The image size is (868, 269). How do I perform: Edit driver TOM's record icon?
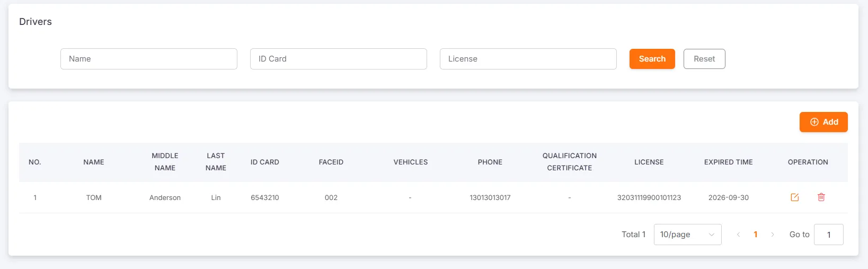pos(794,197)
